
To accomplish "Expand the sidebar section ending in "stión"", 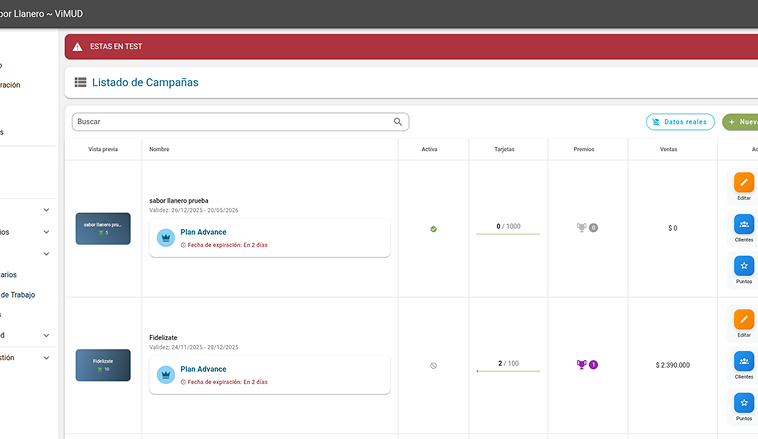I will pyautogui.click(x=46, y=357).
